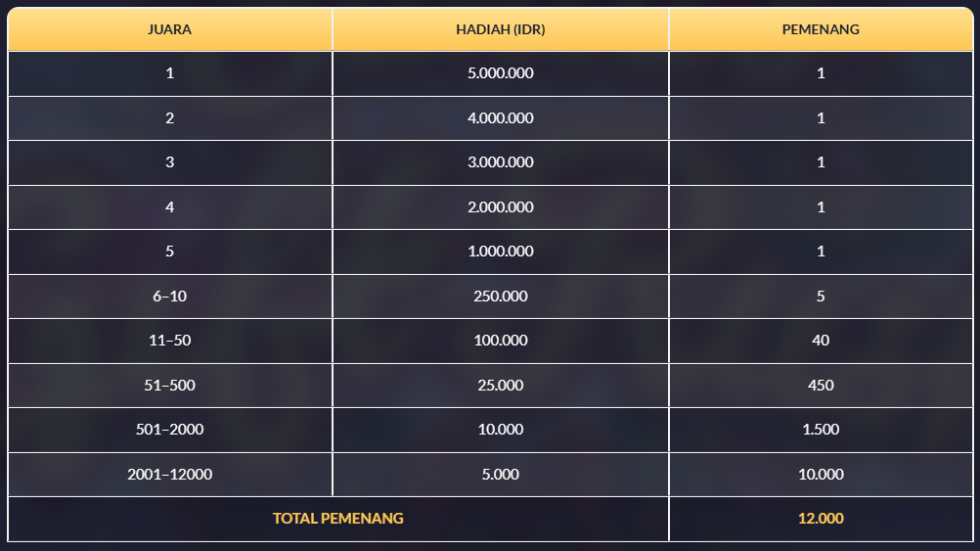Click the 11–50 rank range cell
Image resolution: width=980 pixels, height=551 pixels.
[169, 341]
